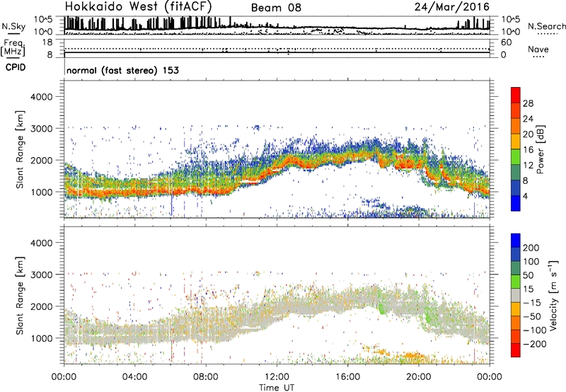This screenshot has width=566, height=392.
Task: Click the 'N.Sky' legend label
Action: 13,27
